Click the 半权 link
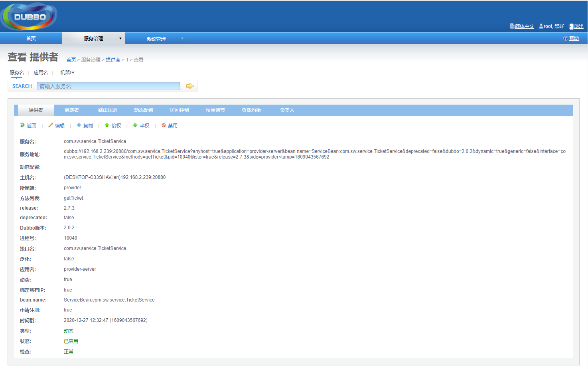This screenshot has width=588, height=369. click(144, 125)
